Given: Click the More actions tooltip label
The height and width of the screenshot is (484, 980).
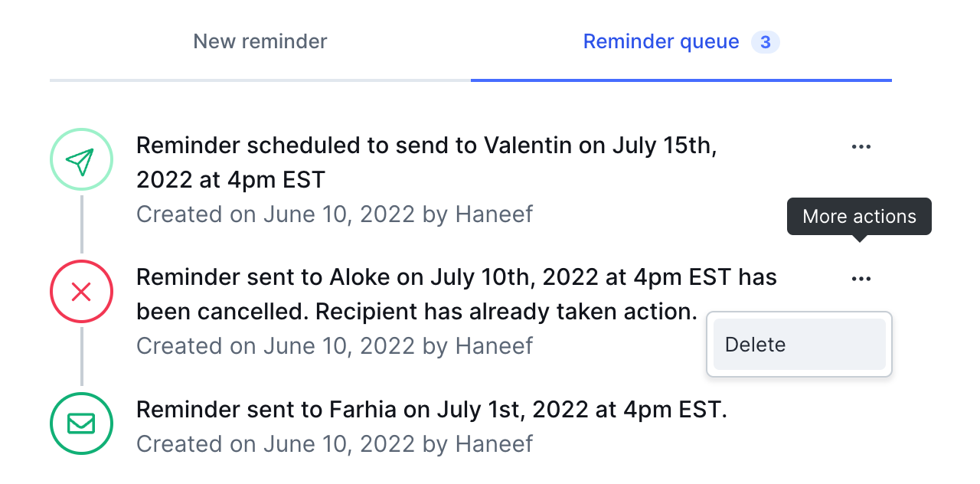Looking at the screenshot, I should click(x=858, y=216).
